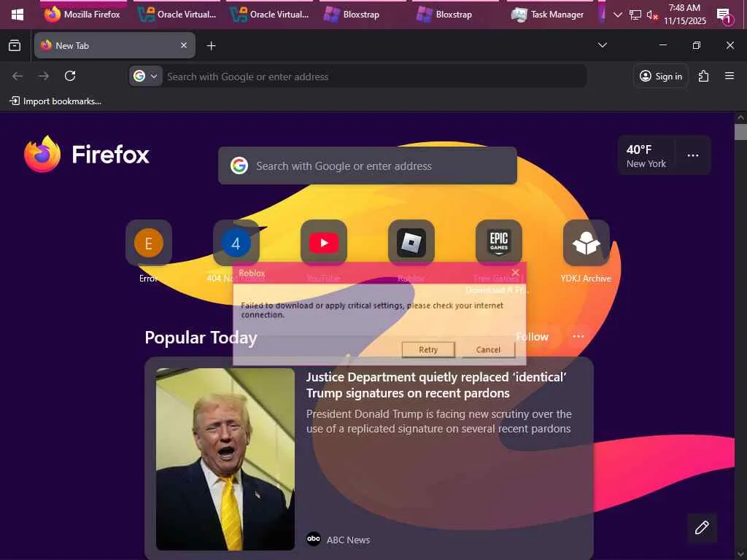Screen dimensions: 747x560
Task: Open the Task Manager taskbar button
Action: tap(547, 15)
